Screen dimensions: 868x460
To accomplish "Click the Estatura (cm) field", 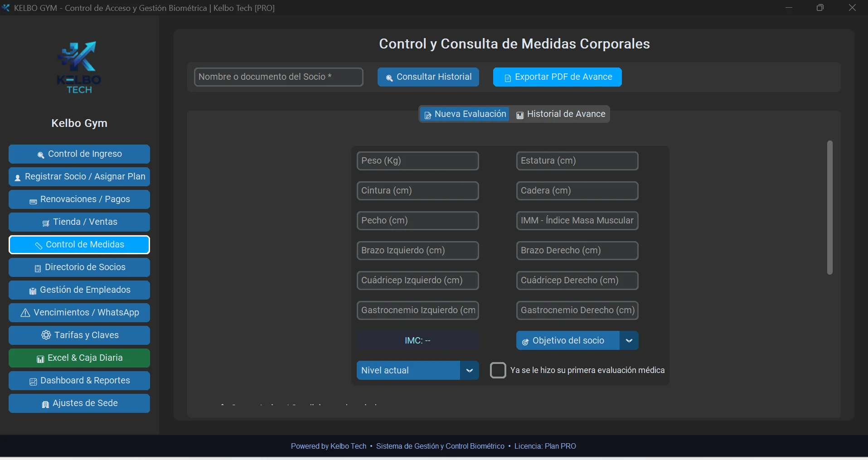I will [577, 161].
